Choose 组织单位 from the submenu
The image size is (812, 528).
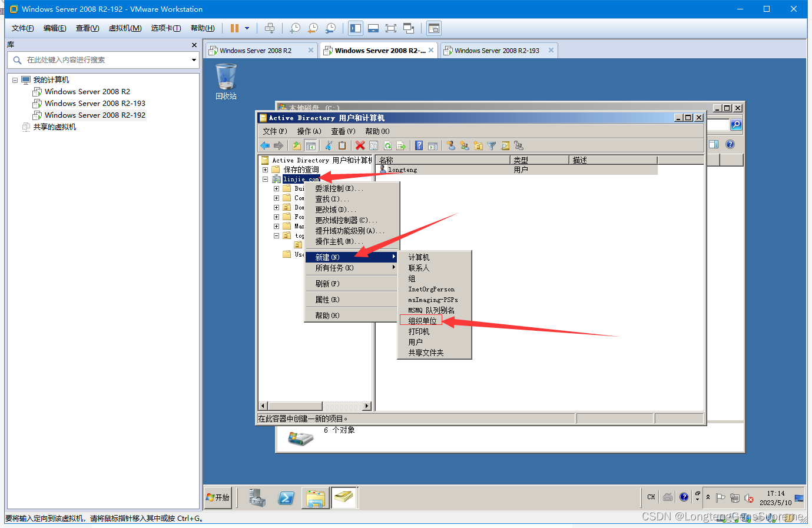pos(423,321)
